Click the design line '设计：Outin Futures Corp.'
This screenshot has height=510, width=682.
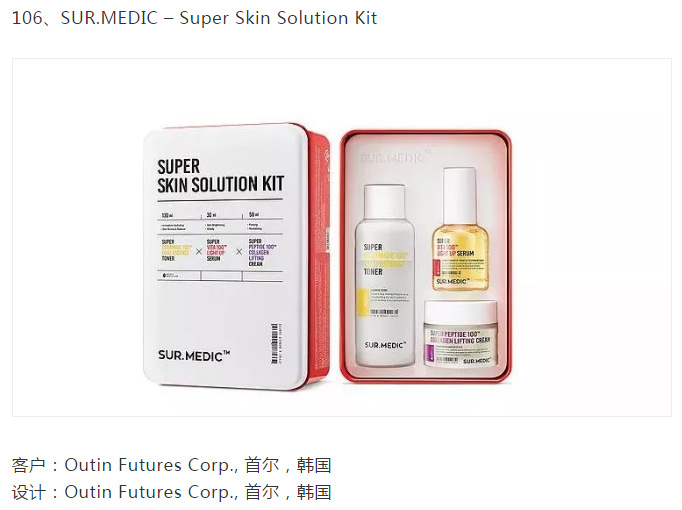[x=171, y=492]
